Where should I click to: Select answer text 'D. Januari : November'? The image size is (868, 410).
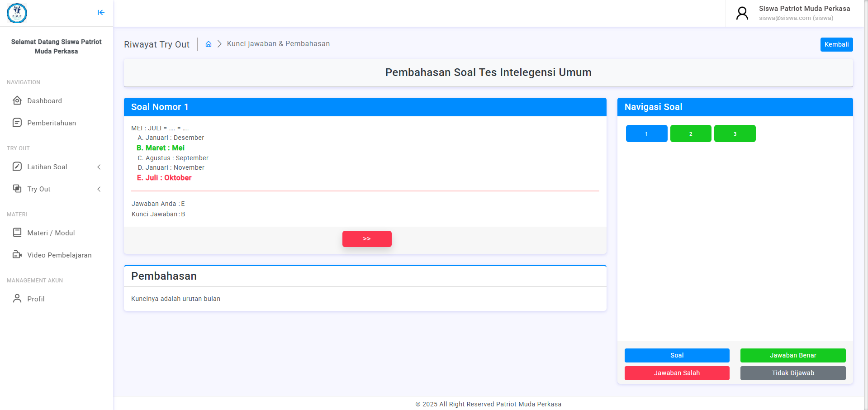tap(171, 167)
